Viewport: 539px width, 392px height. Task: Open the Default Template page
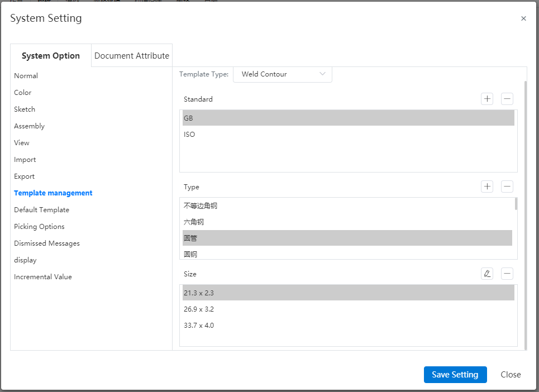tap(41, 209)
